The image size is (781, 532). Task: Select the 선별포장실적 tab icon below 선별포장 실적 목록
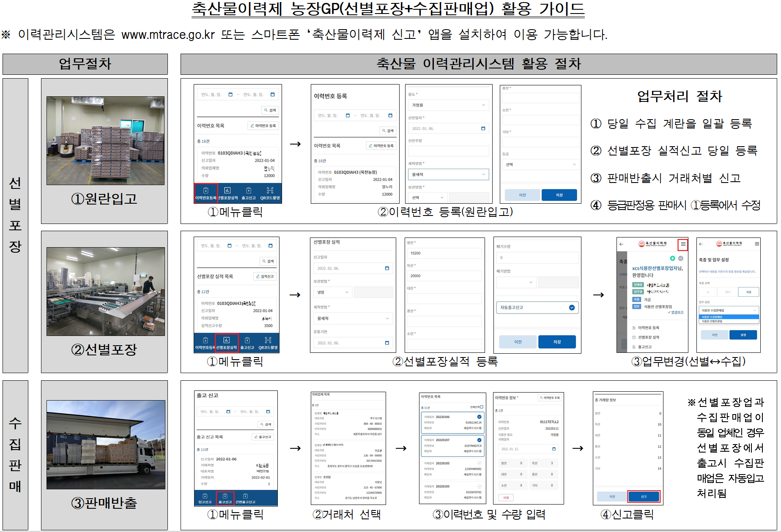point(226,340)
